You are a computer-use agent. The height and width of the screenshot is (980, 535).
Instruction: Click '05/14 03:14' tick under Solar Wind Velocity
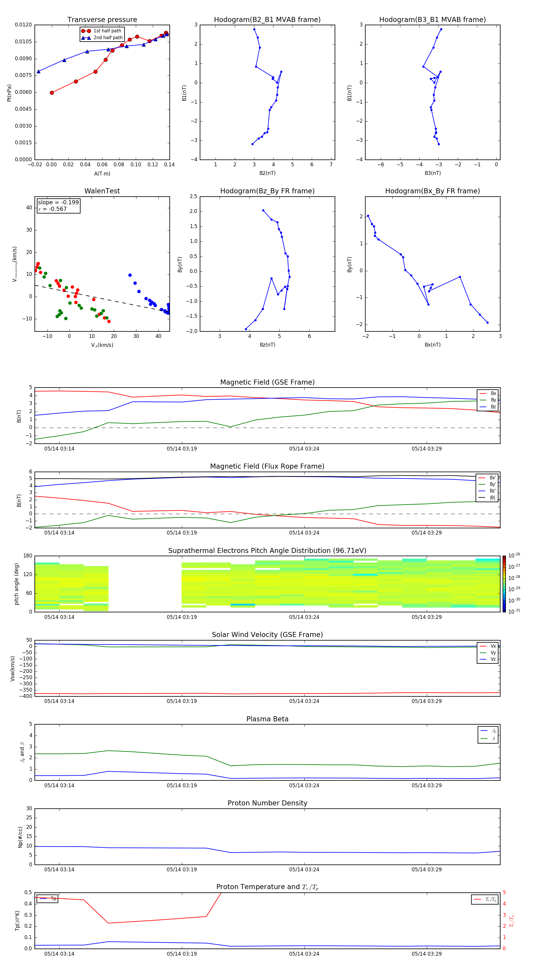coord(59,701)
